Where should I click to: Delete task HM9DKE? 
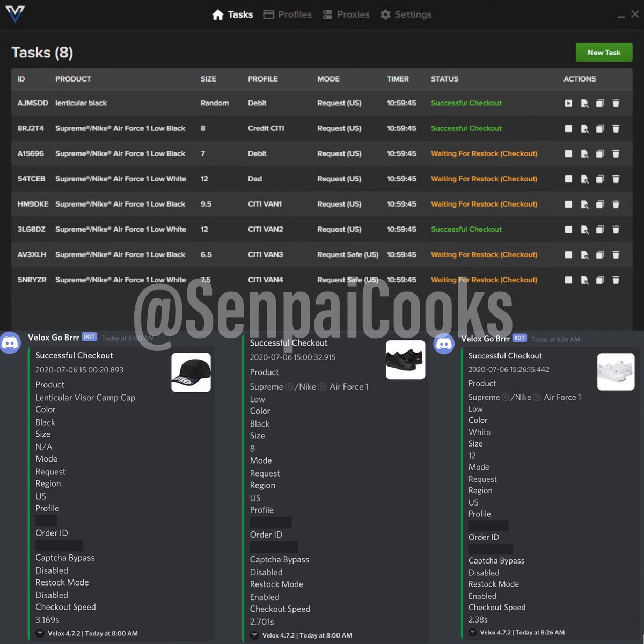tap(616, 204)
